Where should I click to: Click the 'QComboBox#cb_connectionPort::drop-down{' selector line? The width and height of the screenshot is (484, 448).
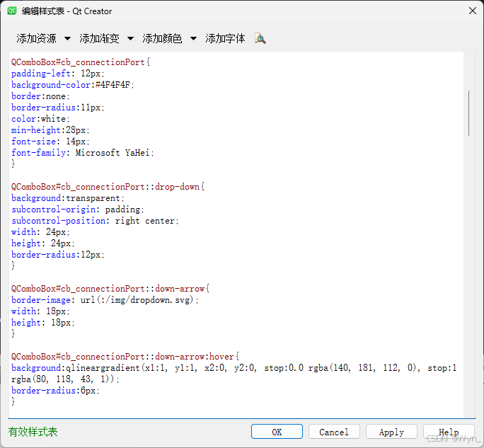(108, 187)
